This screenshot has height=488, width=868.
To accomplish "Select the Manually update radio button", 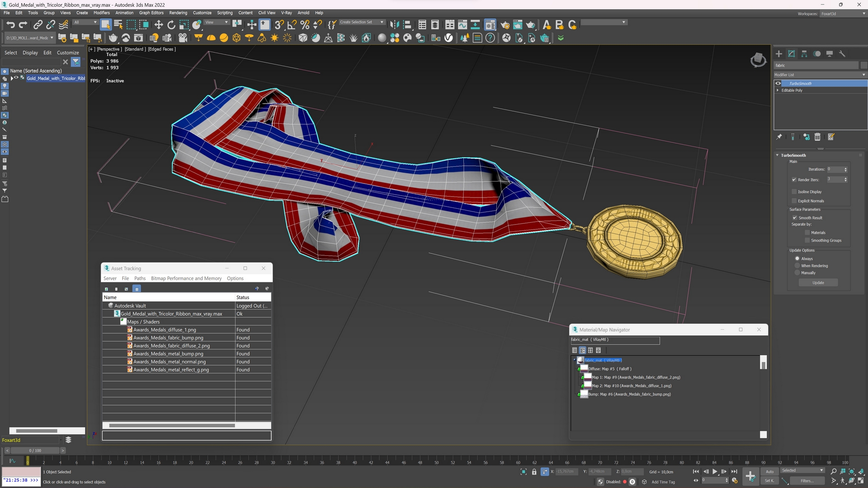I will [x=797, y=273].
